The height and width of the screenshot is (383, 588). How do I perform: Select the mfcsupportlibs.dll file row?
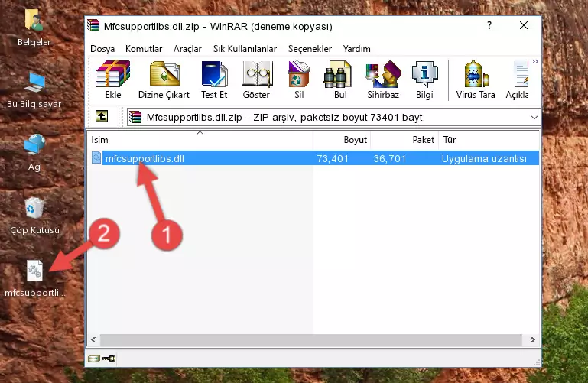[314, 158]
